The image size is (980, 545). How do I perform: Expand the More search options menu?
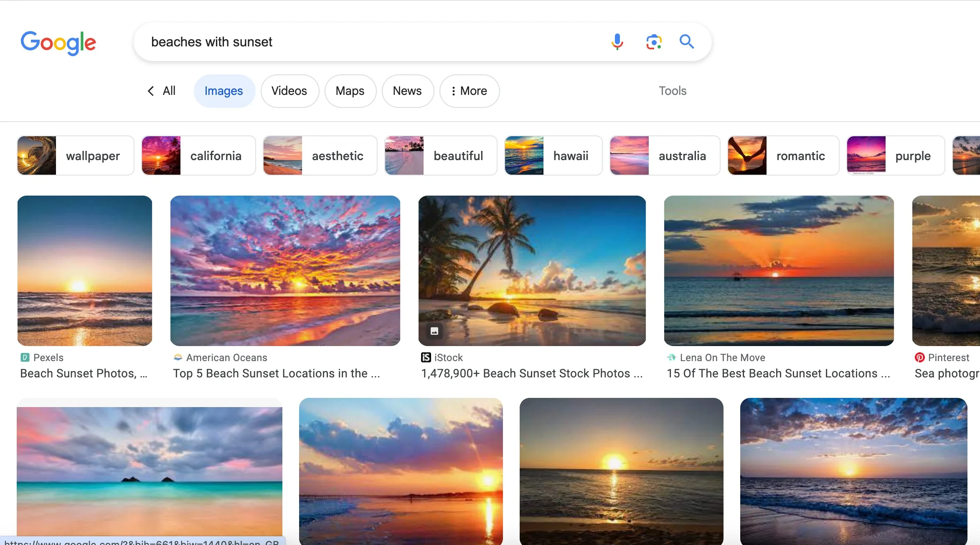click(x=469, y=91)
